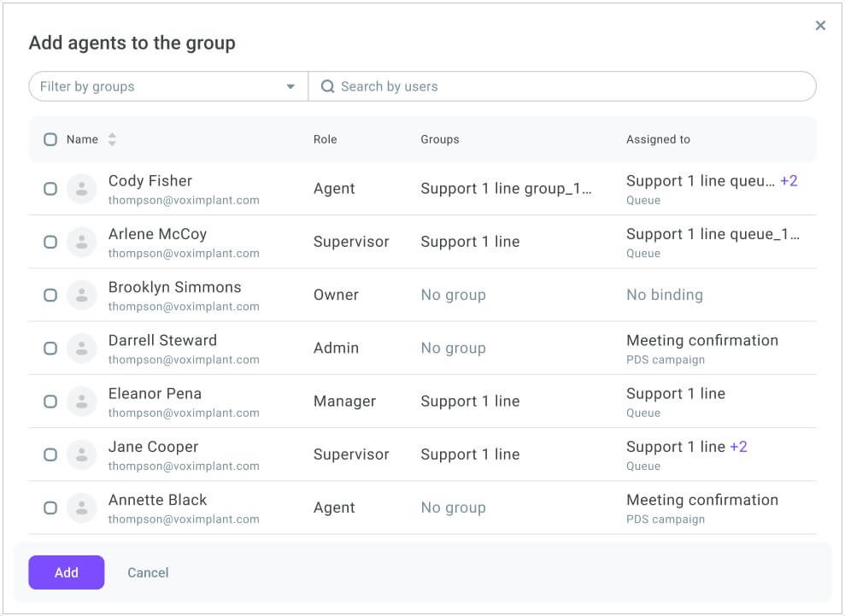Check the box for Annette Black
The height and width of the screenshot is (616, 845).
(50, 507)
